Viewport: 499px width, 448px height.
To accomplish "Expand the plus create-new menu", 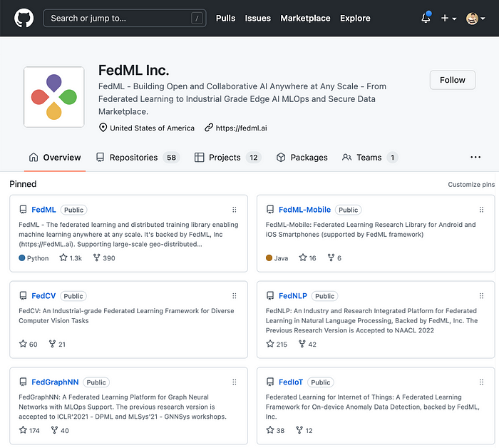I will [448, 18].
